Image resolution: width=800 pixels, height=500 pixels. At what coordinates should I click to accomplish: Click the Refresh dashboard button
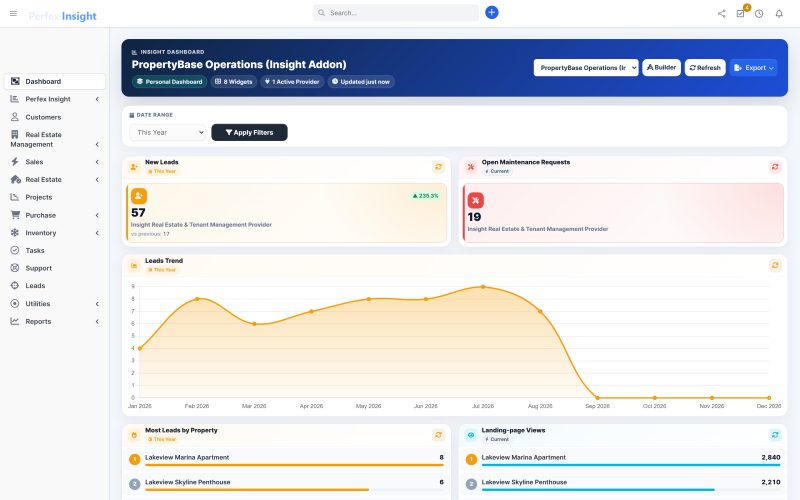point(705,67)
